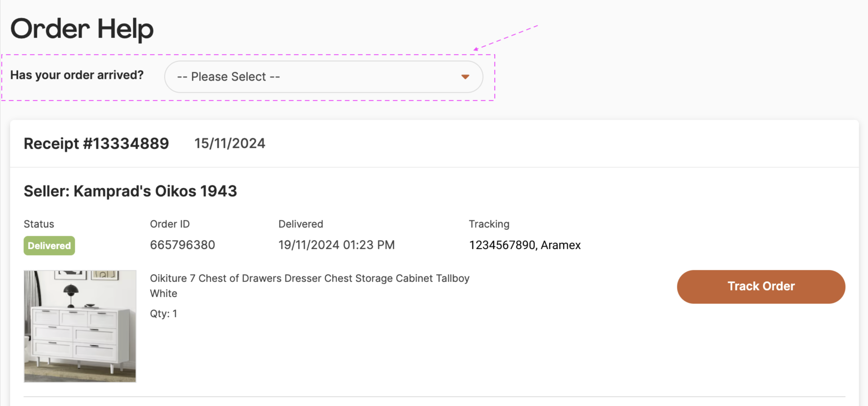Open the "Please Select" dropdown
The height and width of the screenshot is (406, 868).
click(x=323, y=77)
